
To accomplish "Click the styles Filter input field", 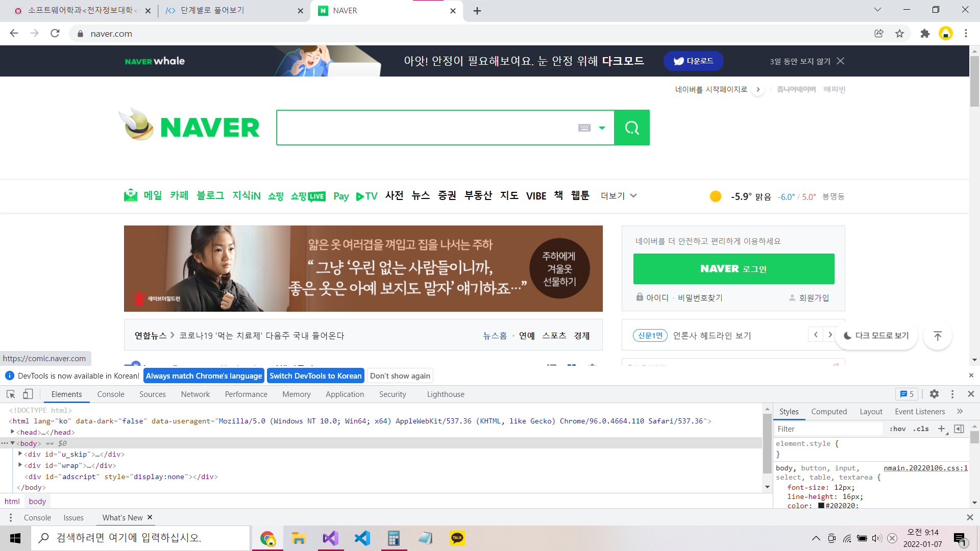I will point(827,429).
